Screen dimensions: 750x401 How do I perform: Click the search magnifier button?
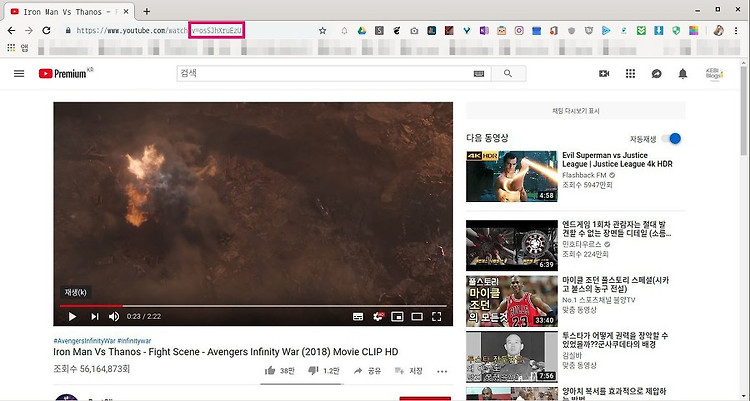pos(508,74)
